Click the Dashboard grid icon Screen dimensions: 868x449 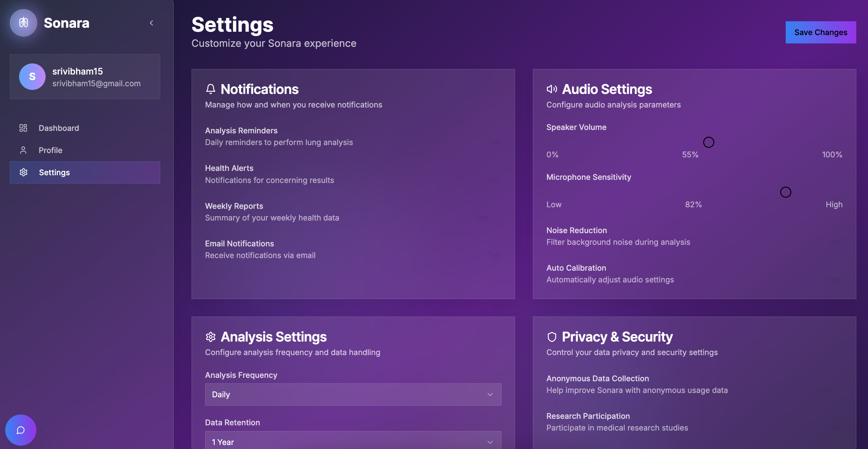tap(23, 128)
